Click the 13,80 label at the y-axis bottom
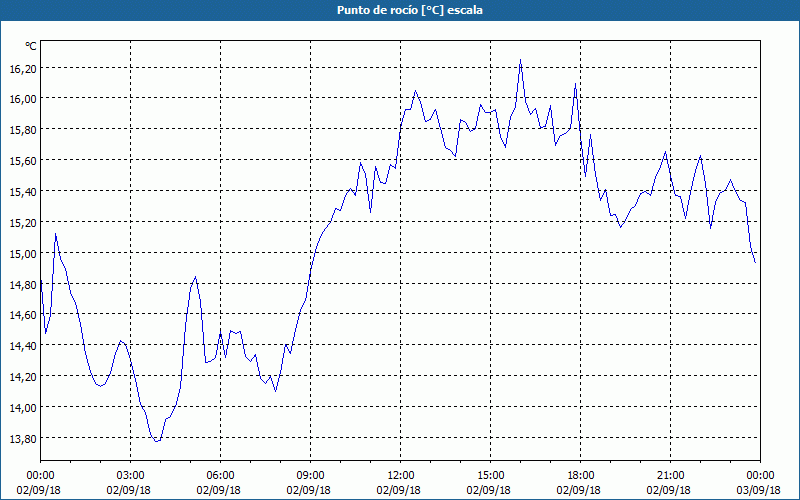The width and height of the screenshot is (800, 500). click(x=23, y=438)
